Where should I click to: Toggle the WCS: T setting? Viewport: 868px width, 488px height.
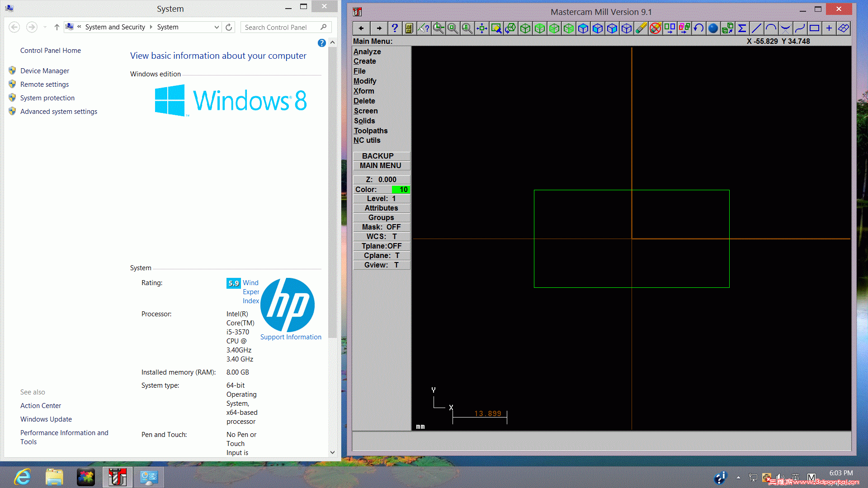click(x=381, y=236)
